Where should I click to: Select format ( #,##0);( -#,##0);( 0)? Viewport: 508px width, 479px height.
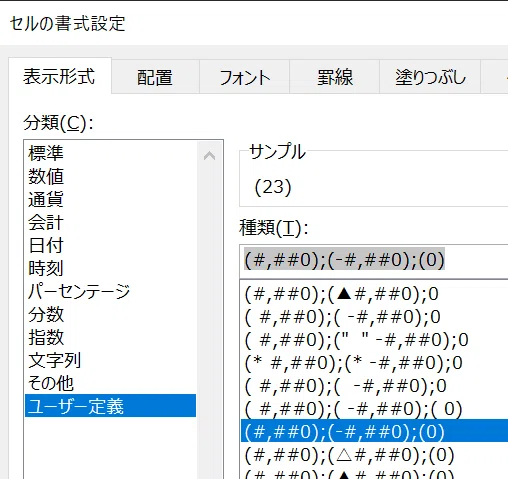pos(374,409)
